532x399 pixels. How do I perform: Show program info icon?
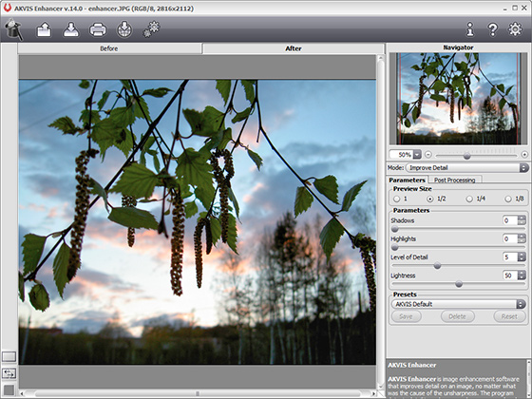[x=470, y=29]
